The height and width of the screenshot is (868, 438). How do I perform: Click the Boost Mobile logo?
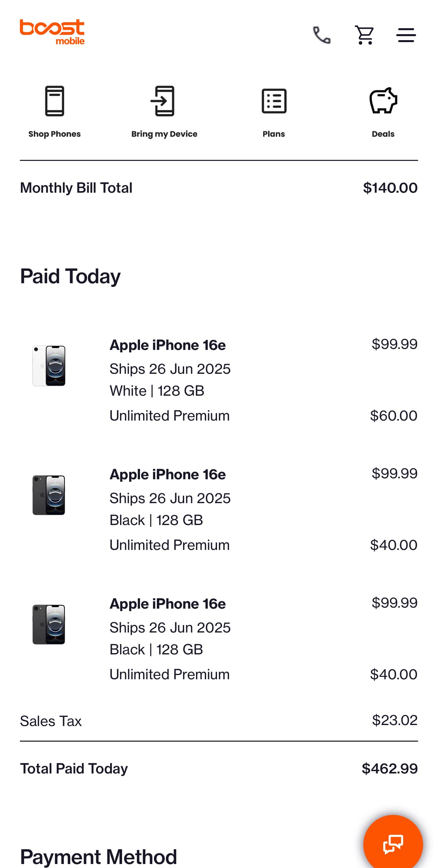52,32
